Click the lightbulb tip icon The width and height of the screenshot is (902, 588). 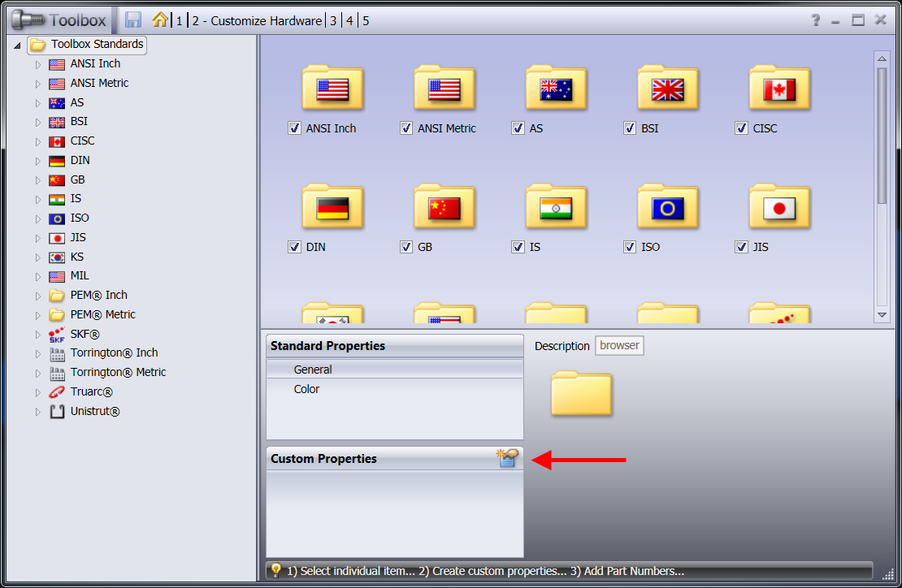[275, 569]
